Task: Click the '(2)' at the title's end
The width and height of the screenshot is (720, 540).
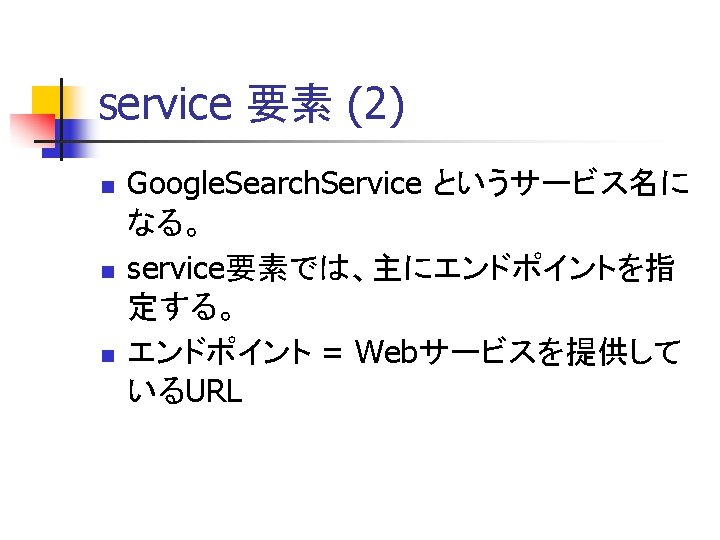Action: [377, 106]
